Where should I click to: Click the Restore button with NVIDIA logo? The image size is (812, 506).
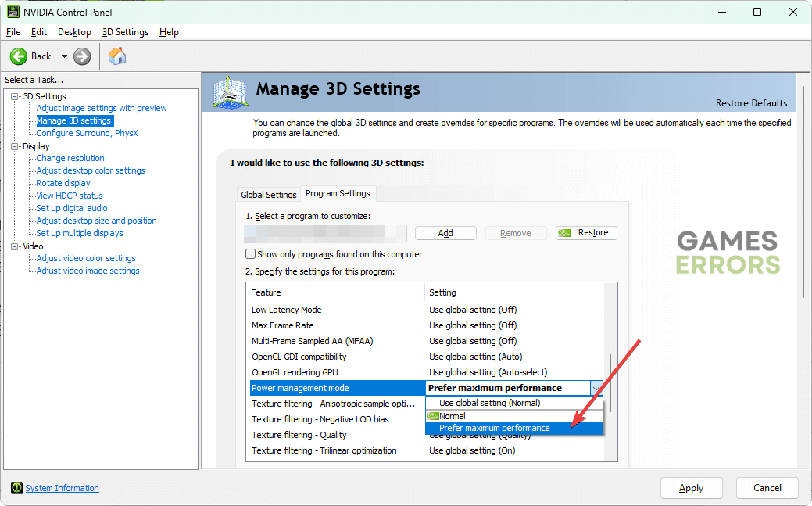[586, 233]
